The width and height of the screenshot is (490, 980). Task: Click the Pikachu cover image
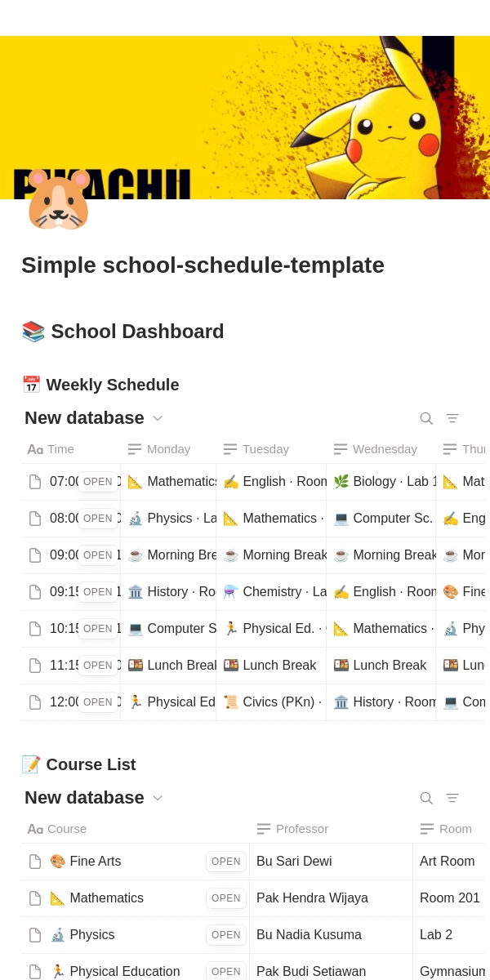coord(245,118)
